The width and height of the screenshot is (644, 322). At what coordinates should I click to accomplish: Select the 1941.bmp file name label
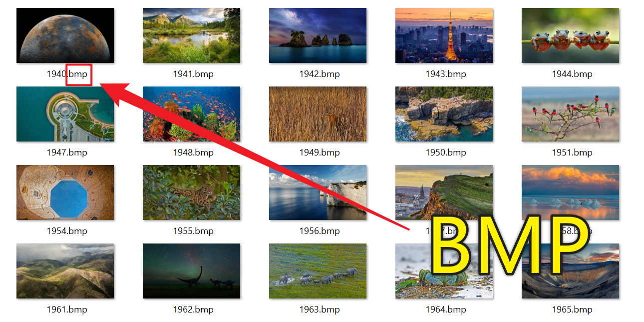pyautogui.click(x=193, y=74)
